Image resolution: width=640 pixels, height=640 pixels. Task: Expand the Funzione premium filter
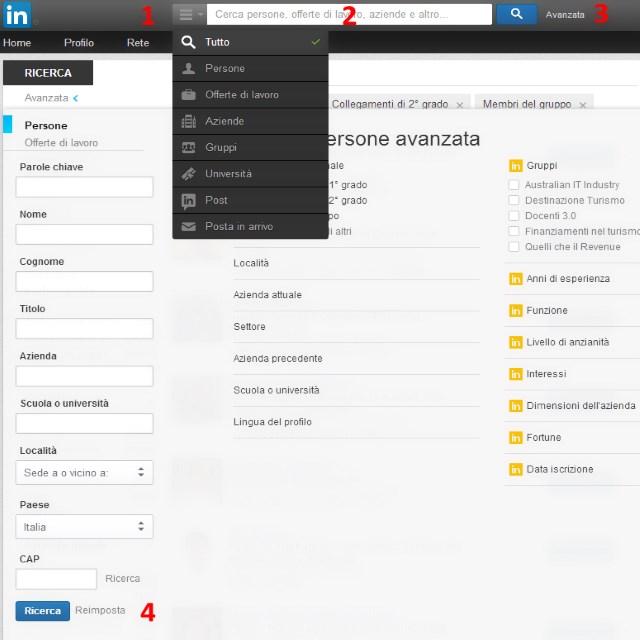pyautogui.click(x=547, y=311)
